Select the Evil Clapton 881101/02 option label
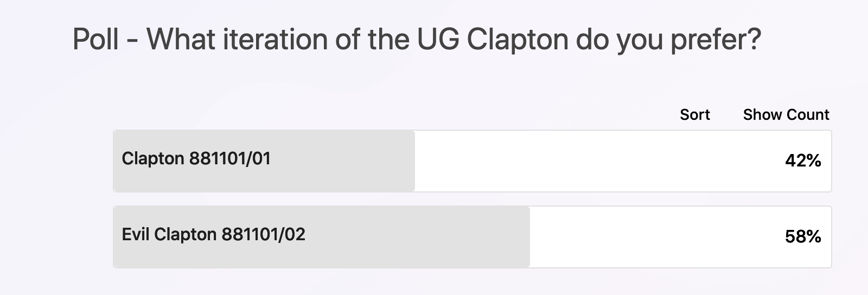The width and height of the screenshot is (868, 295). [213, 234]
